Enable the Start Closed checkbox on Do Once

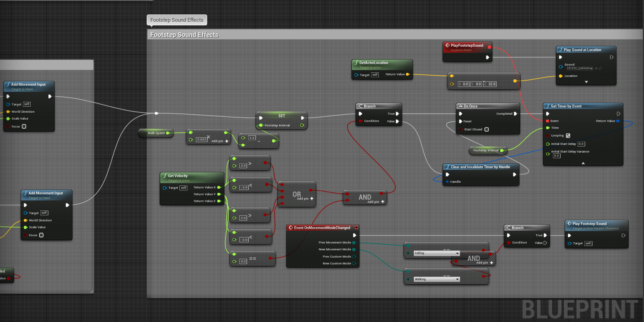[486, 130]
